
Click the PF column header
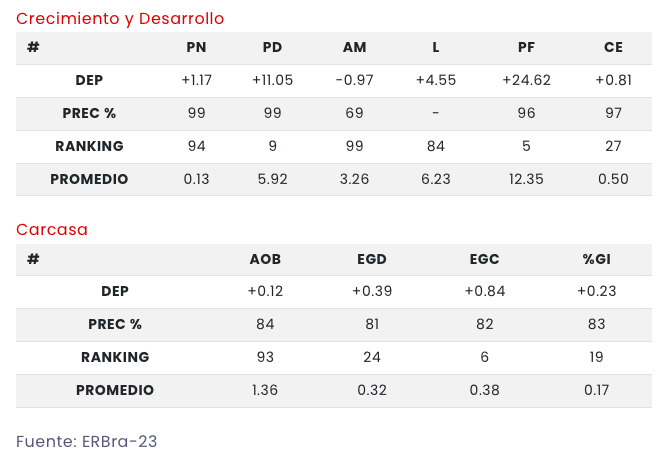click(x=526, y=48)
